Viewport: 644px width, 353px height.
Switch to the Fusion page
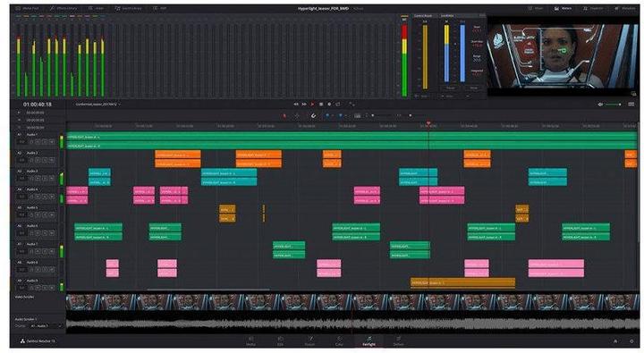click(x=309, y=341)
